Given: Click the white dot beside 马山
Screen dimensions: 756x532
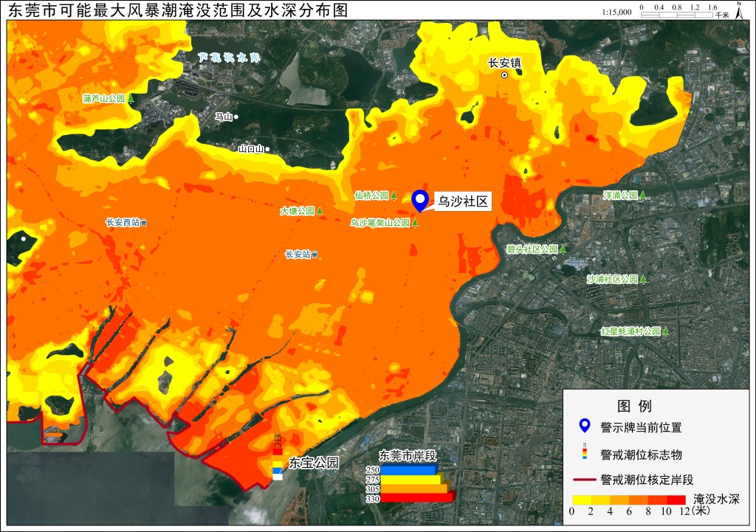Looking at the screenshot, I should coord(236,117).
